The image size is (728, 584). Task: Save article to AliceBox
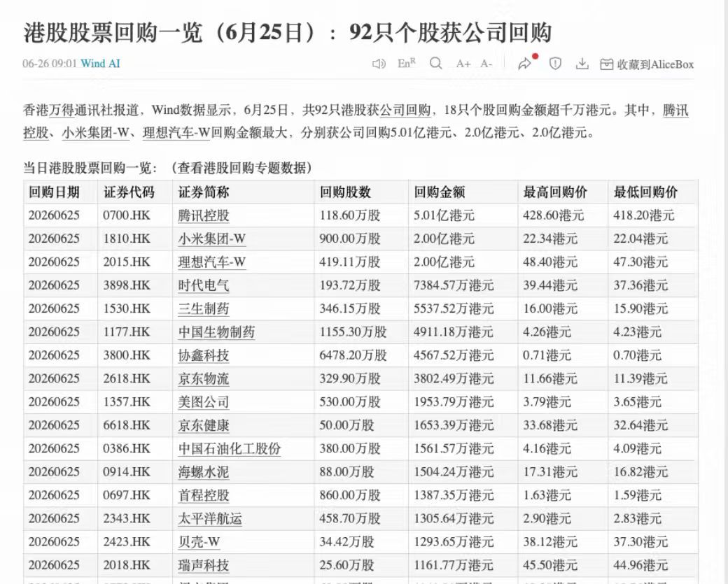[x=647, y=64]
